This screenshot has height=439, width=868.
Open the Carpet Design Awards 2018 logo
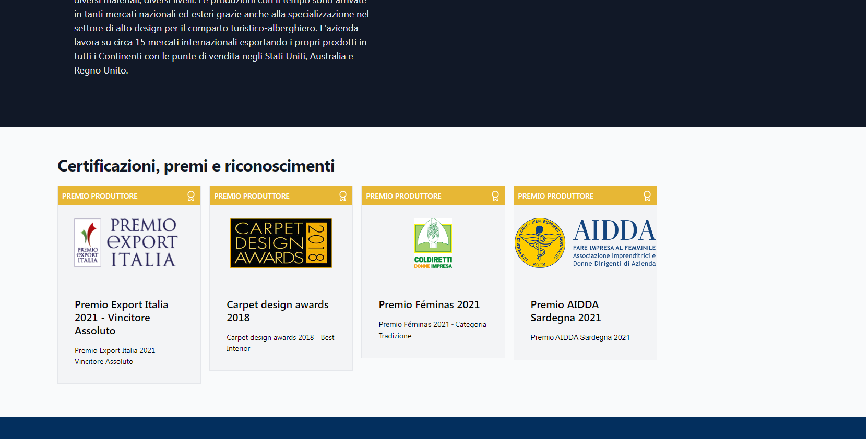pyautogui.click(x=281, y=243)
